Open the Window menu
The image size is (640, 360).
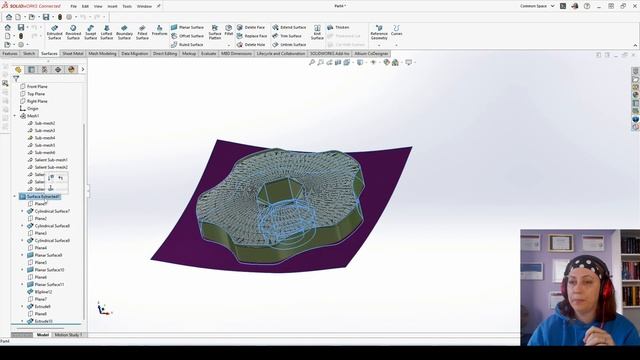tap(144, 6)
